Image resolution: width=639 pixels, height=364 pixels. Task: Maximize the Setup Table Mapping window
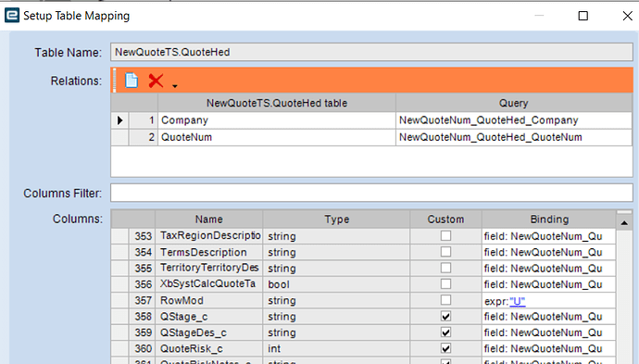[x=583, y=16]
